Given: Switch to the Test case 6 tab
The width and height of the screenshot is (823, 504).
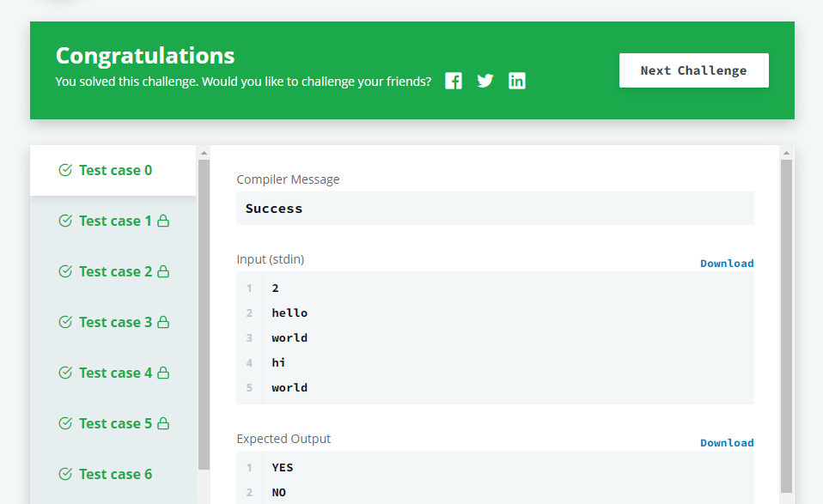Looking at the screenshot, I should click(113, 474).
